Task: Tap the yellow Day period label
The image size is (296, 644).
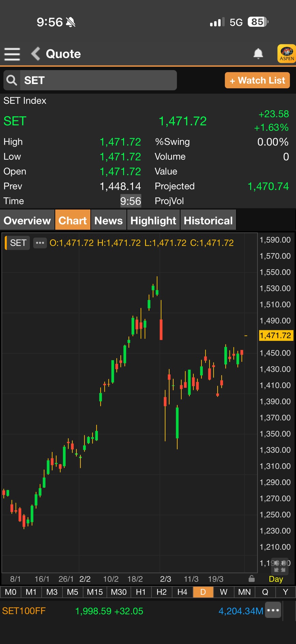Action: point(276,579)
